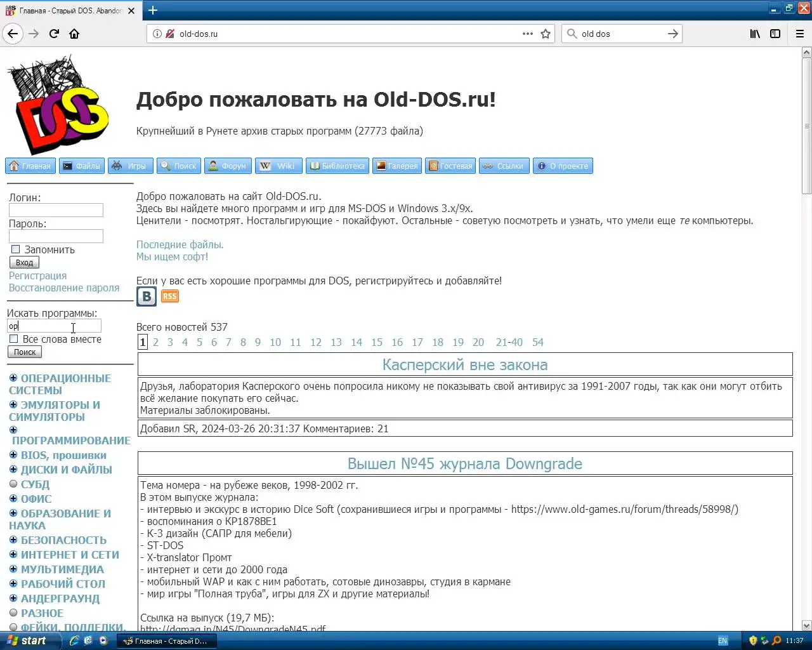Viewport: 812px width, 650px height.
Task: Tick the Запомнить checkbox
Action: pos(16,249)
